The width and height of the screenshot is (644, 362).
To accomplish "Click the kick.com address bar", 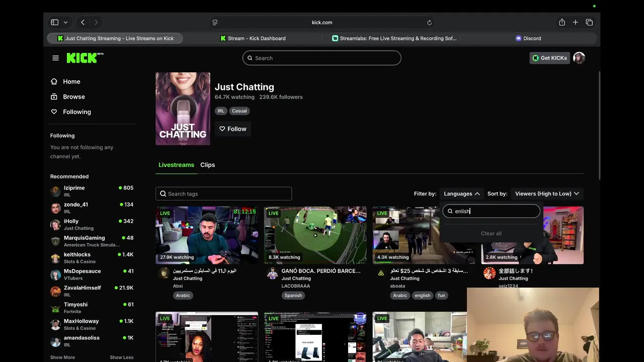I will (x=322, y=22).
